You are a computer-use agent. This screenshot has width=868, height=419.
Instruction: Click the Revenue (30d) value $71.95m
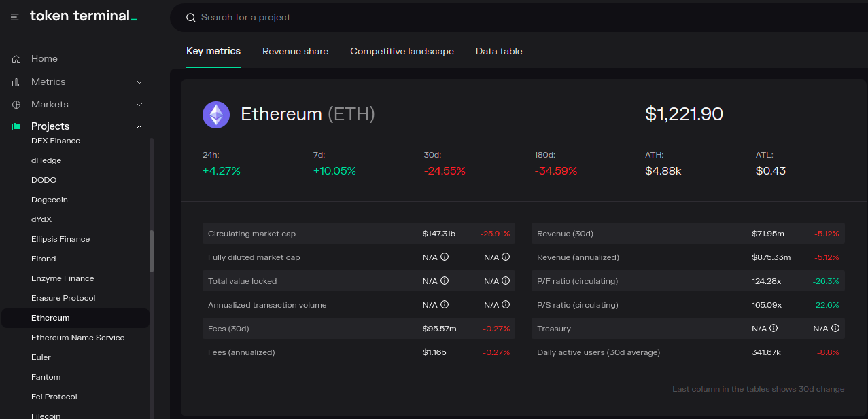pyautogui.click(x=768, y=234)
